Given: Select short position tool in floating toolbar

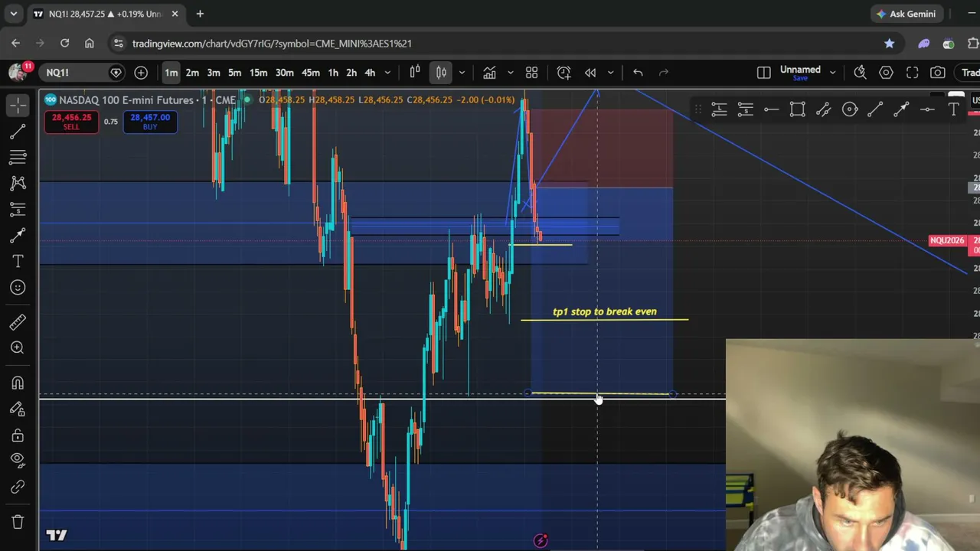Looking at the screenshot, I should click(745, 110).
